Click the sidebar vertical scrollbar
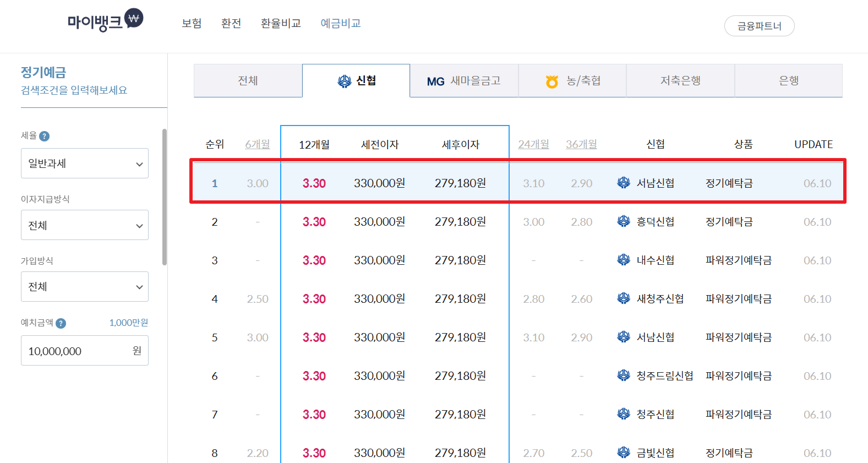 tap(164, 197)
